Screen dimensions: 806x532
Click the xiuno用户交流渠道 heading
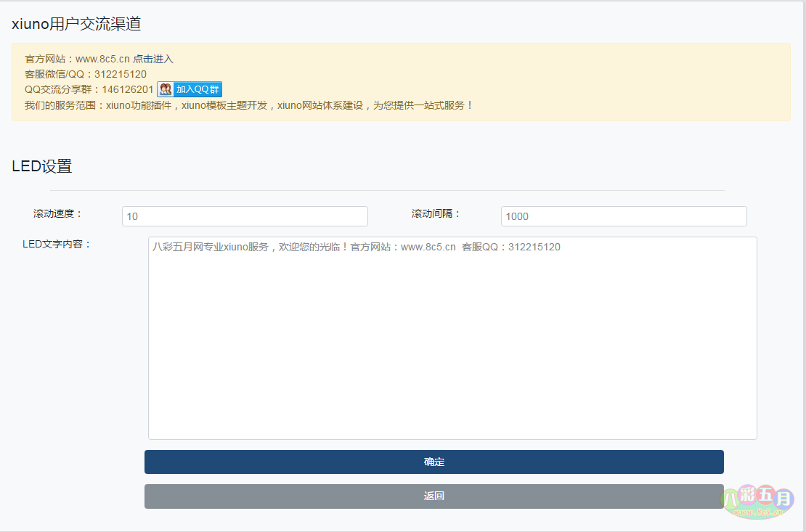click(x=76, y=24)
